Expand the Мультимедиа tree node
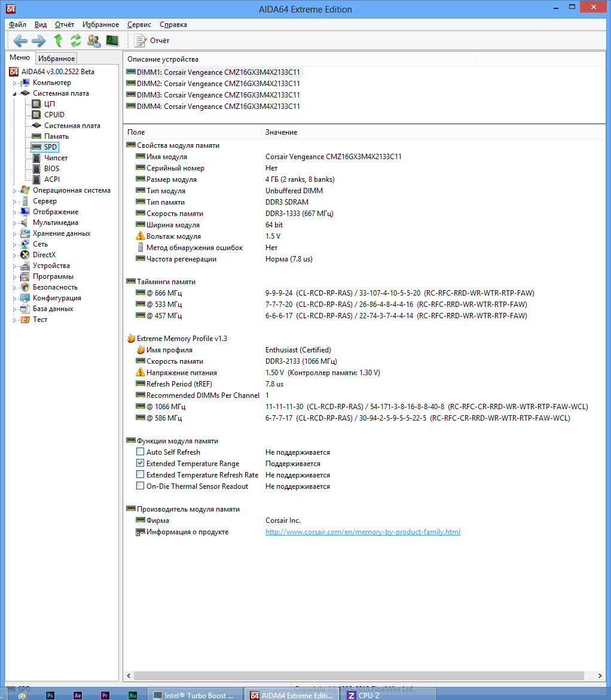The height and width of the screenshot is (700, 611). click(x=15, y=223)
